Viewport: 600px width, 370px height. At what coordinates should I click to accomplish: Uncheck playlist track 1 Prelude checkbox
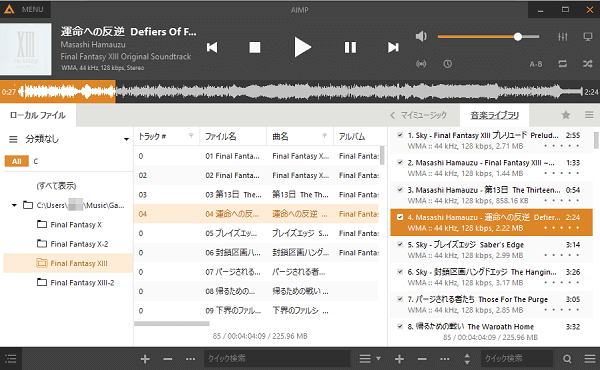(x=400, y=135)
